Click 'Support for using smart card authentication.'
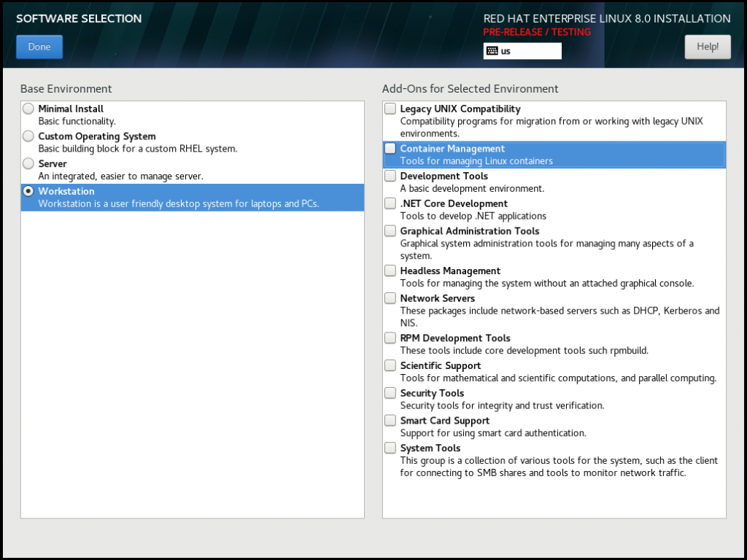 [493, 433]
